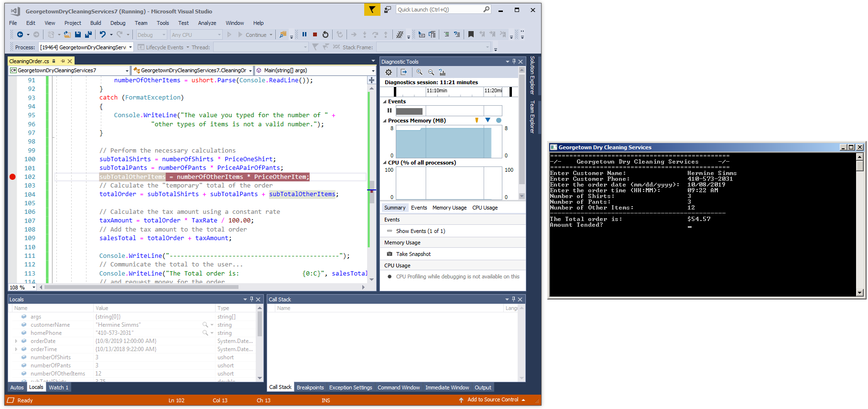Open the Debug configuration dropdown
This screenshot has width=868, height=409.
click(x=151, y=35)
